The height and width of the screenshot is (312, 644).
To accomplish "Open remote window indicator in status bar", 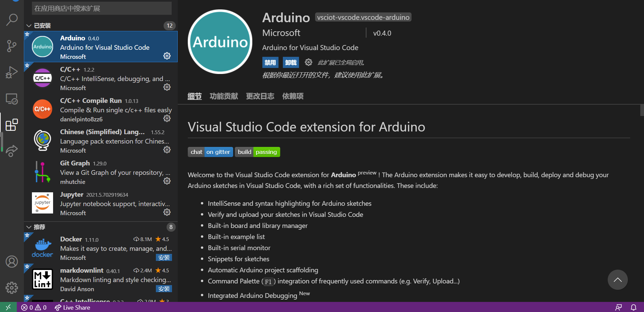I will [8, 307].
